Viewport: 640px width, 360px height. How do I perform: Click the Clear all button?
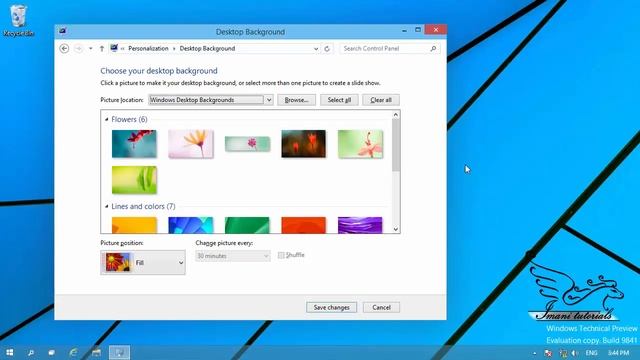[x=381, y=100]
